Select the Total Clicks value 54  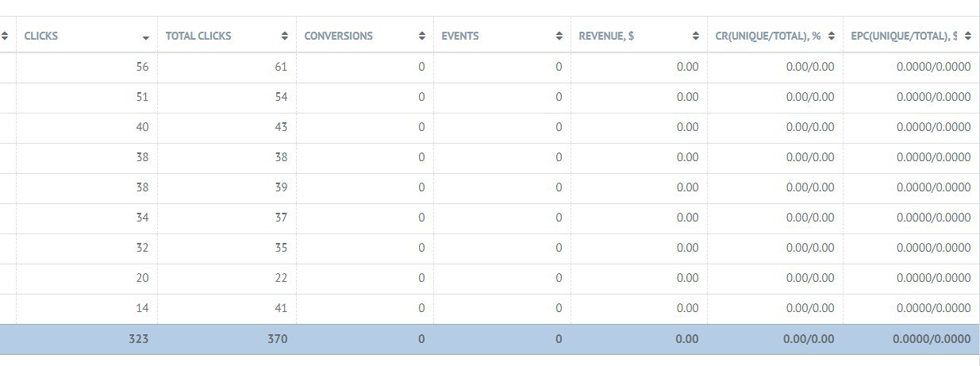(281, 97)
